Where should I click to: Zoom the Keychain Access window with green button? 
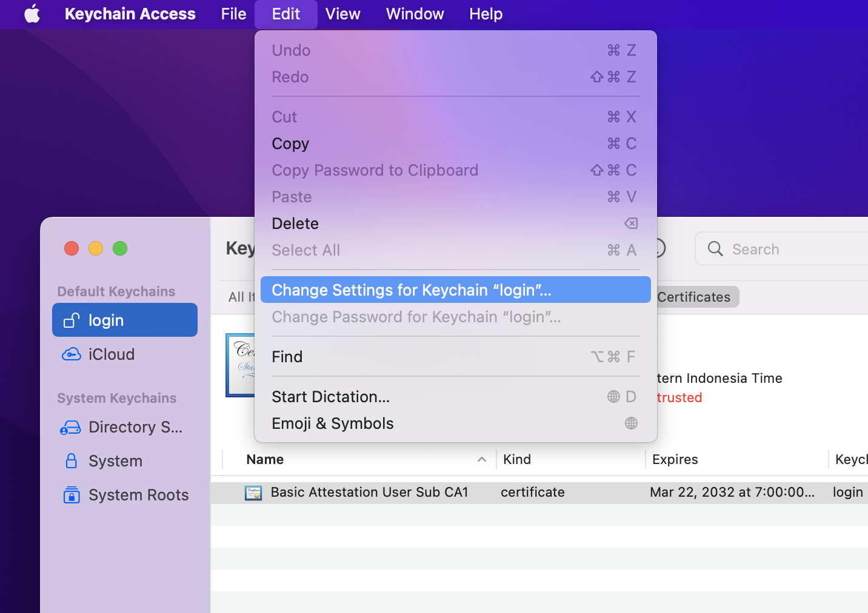coord(120,248)
